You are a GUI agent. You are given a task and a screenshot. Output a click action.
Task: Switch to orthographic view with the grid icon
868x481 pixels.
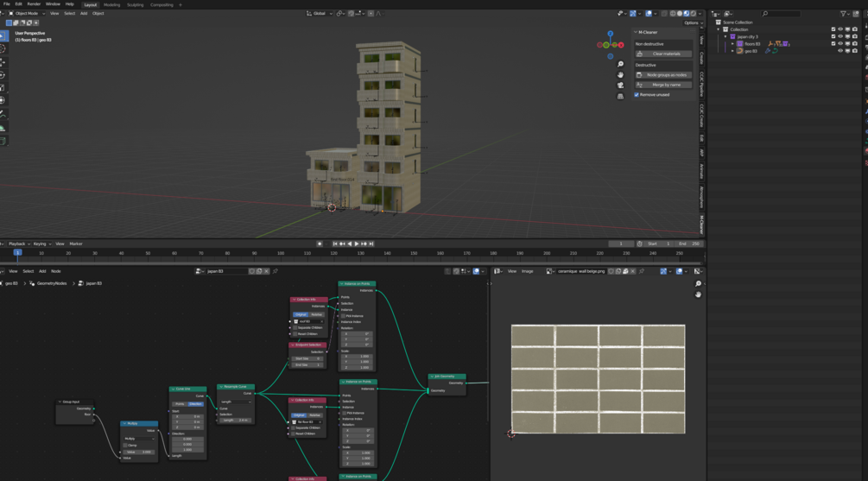coord(620,96)
